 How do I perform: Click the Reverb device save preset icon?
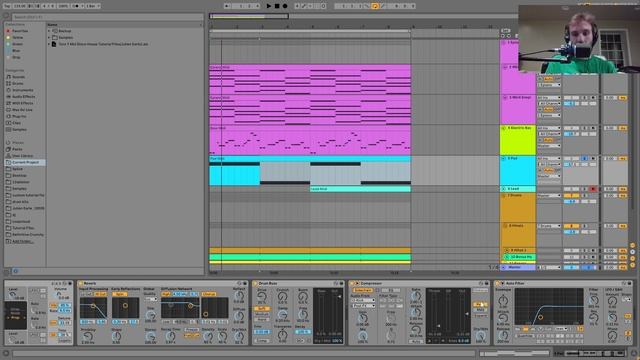coord(244,283)
